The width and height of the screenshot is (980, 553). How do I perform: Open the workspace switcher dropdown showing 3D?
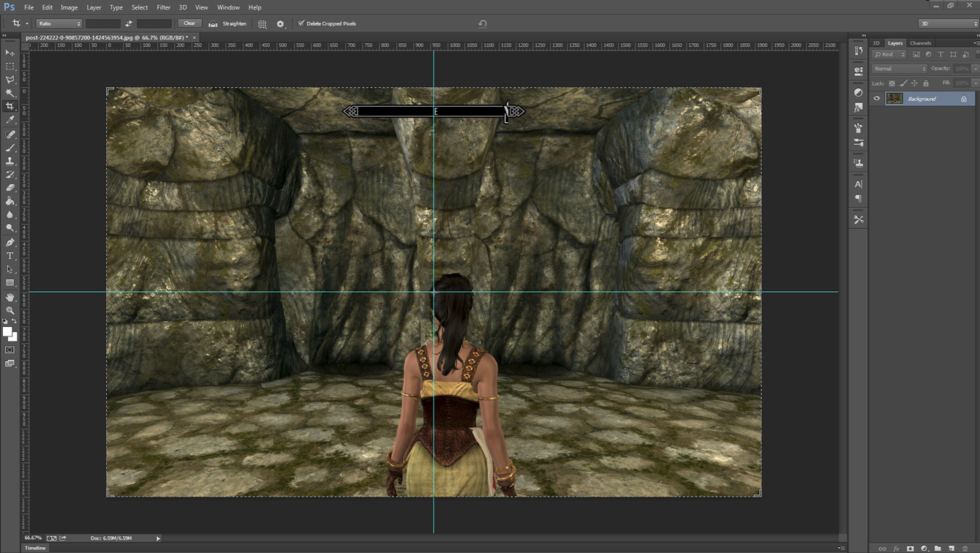(948, 23)
